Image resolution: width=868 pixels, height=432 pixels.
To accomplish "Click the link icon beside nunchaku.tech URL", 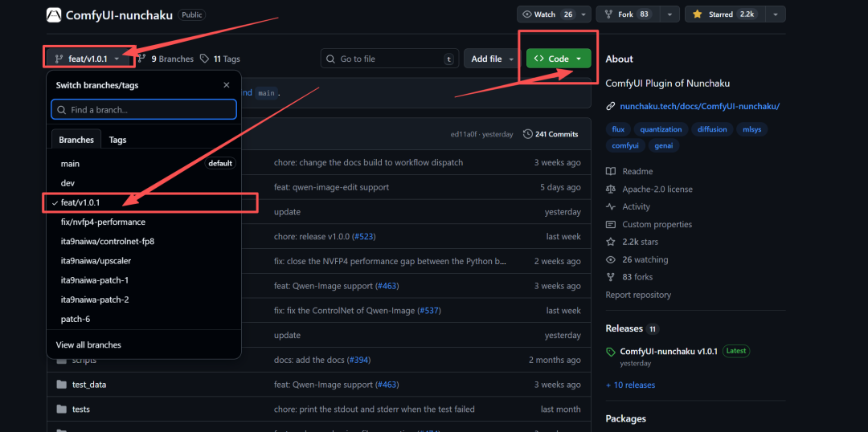I will tap(611, 106).
